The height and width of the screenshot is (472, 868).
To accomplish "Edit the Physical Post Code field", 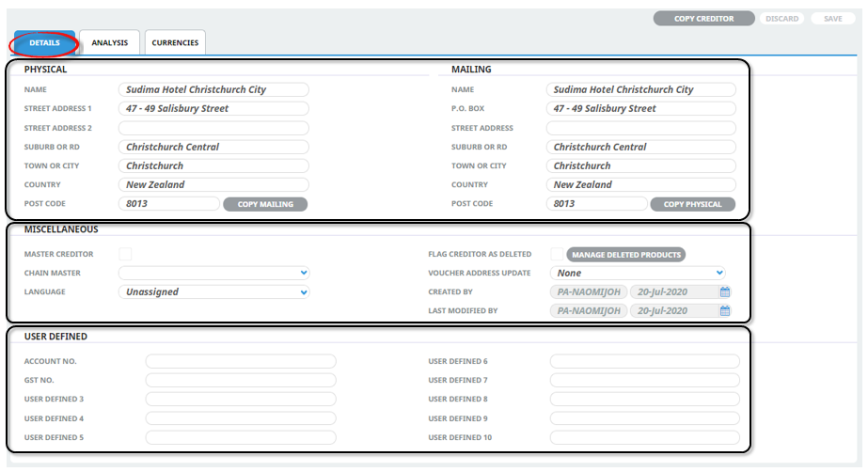I will tap(169, 204).
